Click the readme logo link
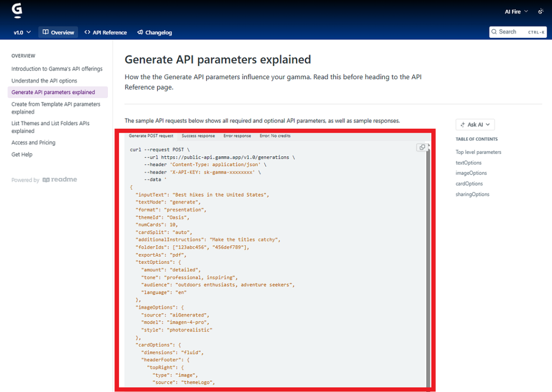 pyautogui.click(x=60, y=180)
